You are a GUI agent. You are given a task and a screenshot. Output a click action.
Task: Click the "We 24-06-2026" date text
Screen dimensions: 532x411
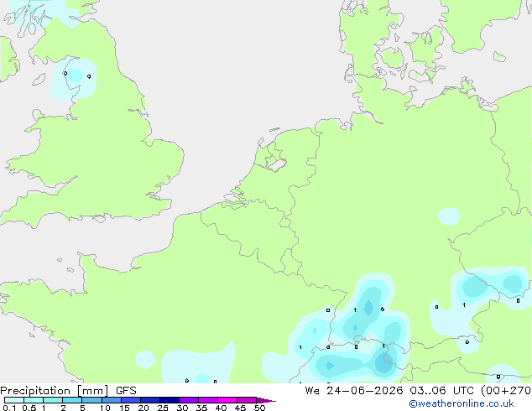[354, 391]
